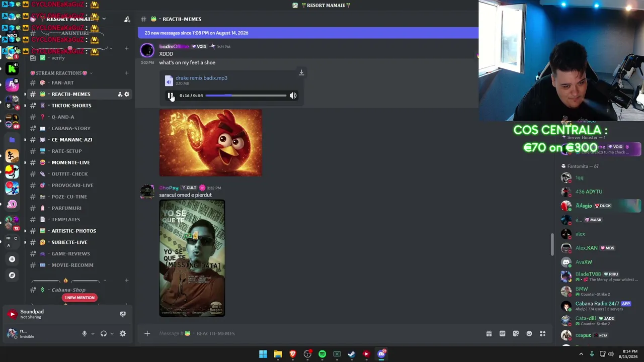644x362 pixels.
Task: Open ChoPsy user profile name
Action: tap(169, 188)
